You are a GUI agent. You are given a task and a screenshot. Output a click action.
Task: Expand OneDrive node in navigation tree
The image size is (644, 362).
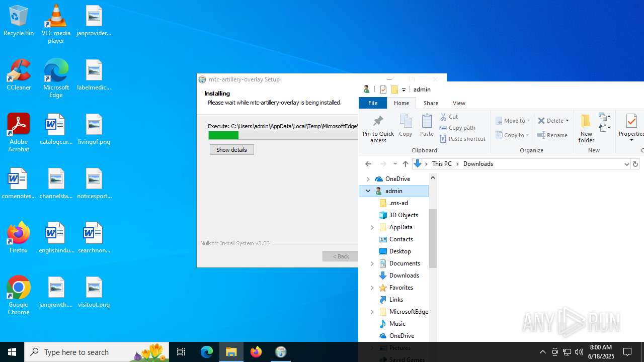(368, 179)
